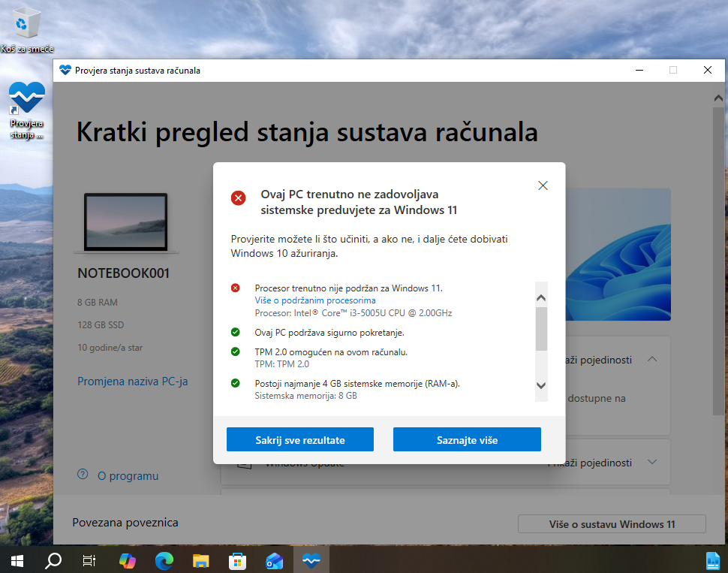Viewport: 728px width, 573px height.
Task: Open Koš za smeće on the desktop
Action: point(28,24)
